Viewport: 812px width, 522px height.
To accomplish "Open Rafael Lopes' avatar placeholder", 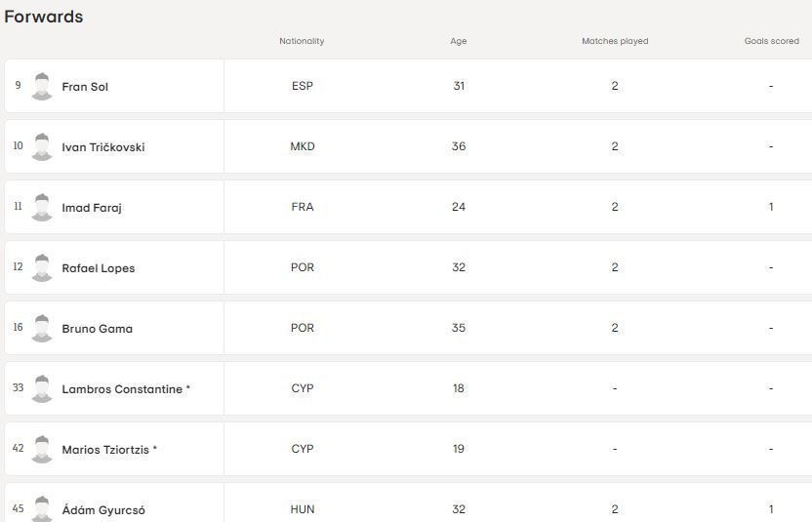I will click(x=42, y=267).
